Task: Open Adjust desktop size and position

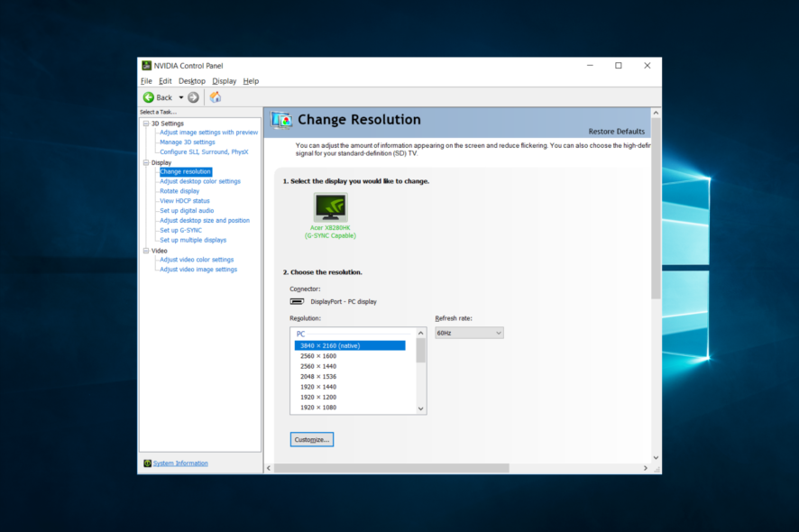Action: coord(205,221)
